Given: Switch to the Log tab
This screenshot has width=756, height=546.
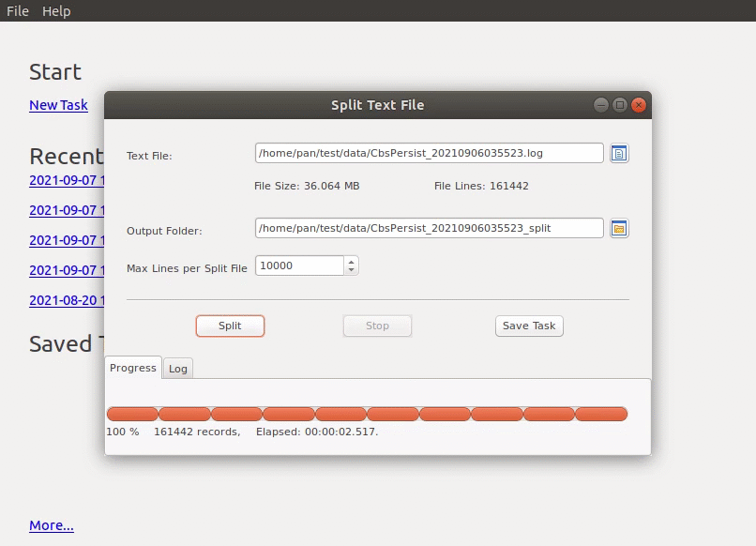Looking at the screenshot, I should [178, 369].
